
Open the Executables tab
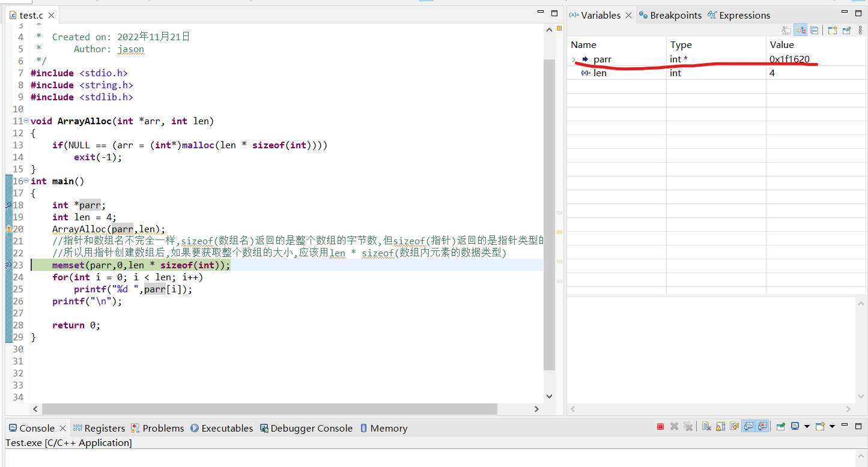pos(222,429)
